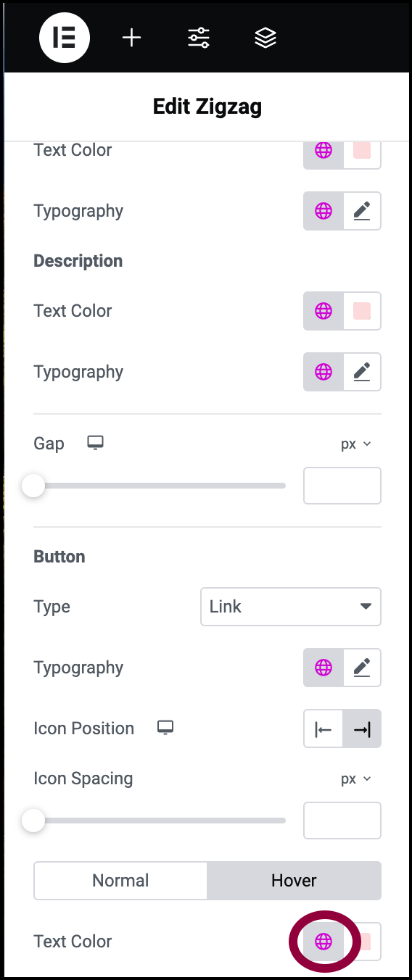Image resolution: width=412 pixels, height=980 pixels.
Task: Open Site Settings sliders icon
Action: (x=199, y=38)
